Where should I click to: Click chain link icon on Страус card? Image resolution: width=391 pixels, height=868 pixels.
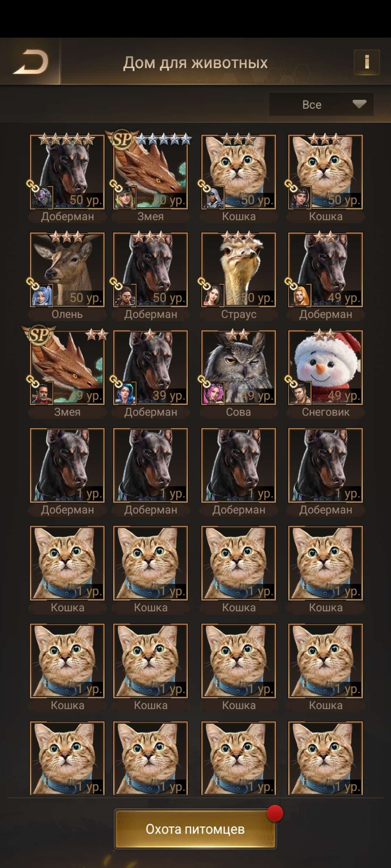[x=204, y=284]
